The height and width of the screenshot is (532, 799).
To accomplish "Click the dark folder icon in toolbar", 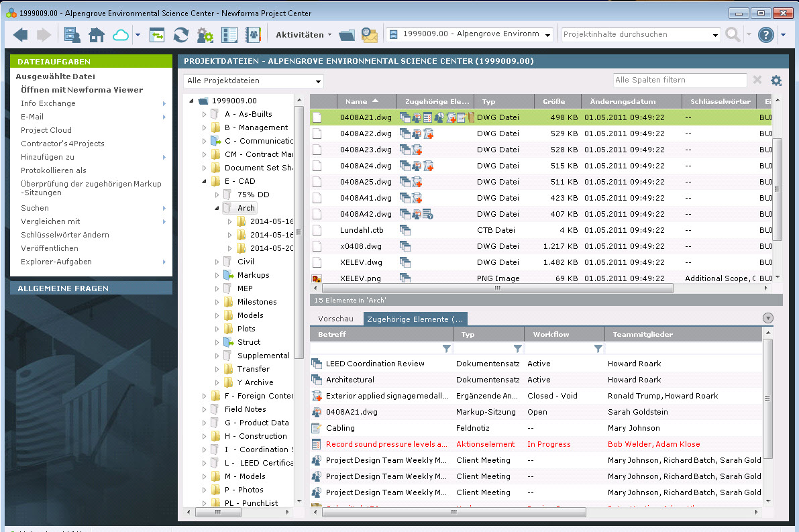I will (x=347, y=35).
